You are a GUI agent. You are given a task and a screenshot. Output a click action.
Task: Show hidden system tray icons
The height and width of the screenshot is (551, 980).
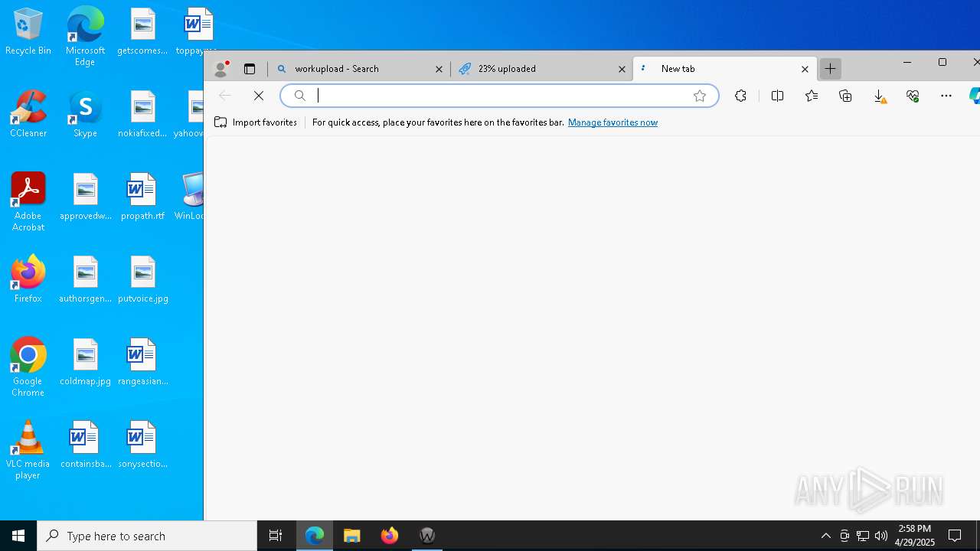point(825,536)
